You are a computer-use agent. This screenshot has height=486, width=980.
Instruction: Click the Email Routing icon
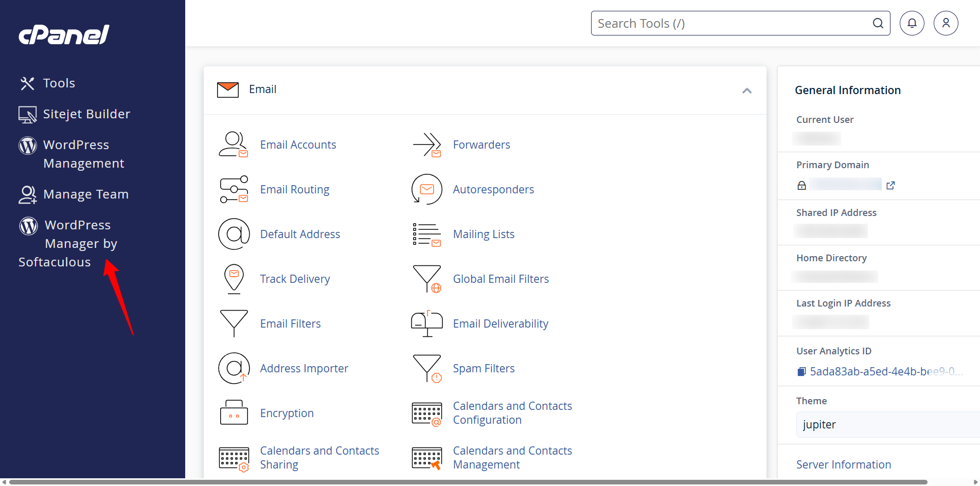click(234, 189)
